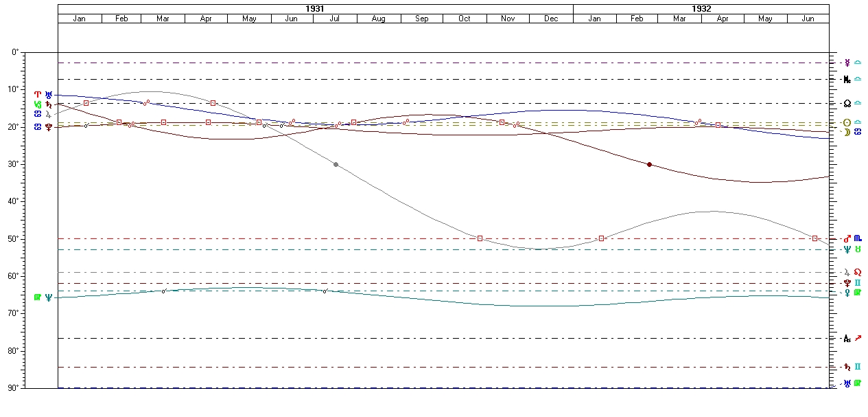Click the dark red filled dot at 30°

(649, 164)
